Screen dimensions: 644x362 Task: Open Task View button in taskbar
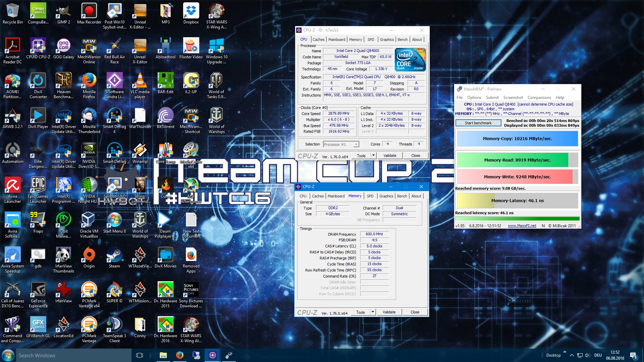[140, 355]
